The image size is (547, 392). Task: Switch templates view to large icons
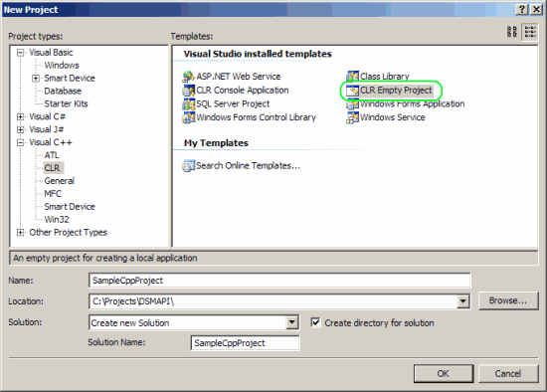pyautogui.click(x=512, y=32)
